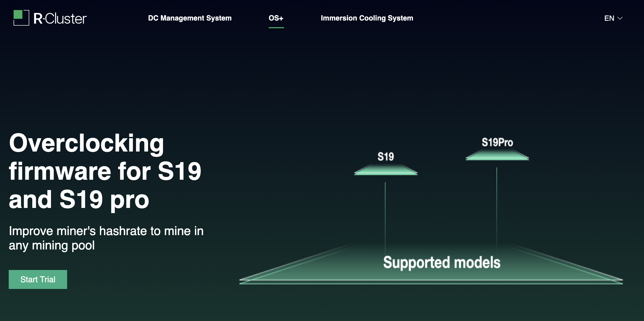Select the OS+ navigation tab
The image size is (644, 321).
coord(276,18)
